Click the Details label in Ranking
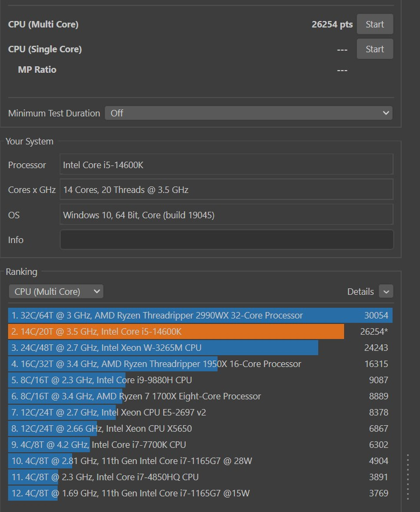420x512 pixels. [360, 292]
